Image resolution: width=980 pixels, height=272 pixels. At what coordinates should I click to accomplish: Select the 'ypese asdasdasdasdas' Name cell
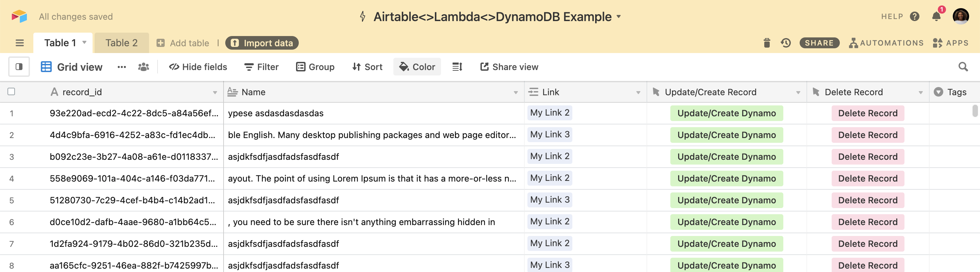[374, 113]
